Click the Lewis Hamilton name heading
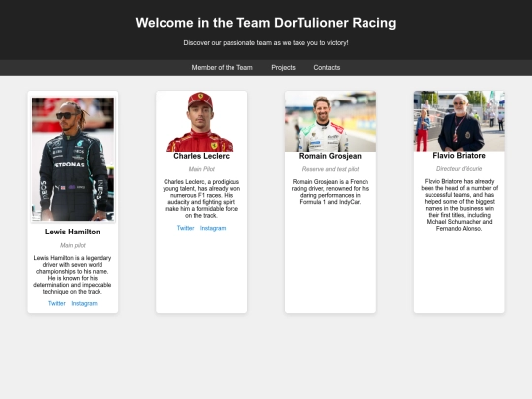Screen dimensions: 532x399 (x=73, y=232)
